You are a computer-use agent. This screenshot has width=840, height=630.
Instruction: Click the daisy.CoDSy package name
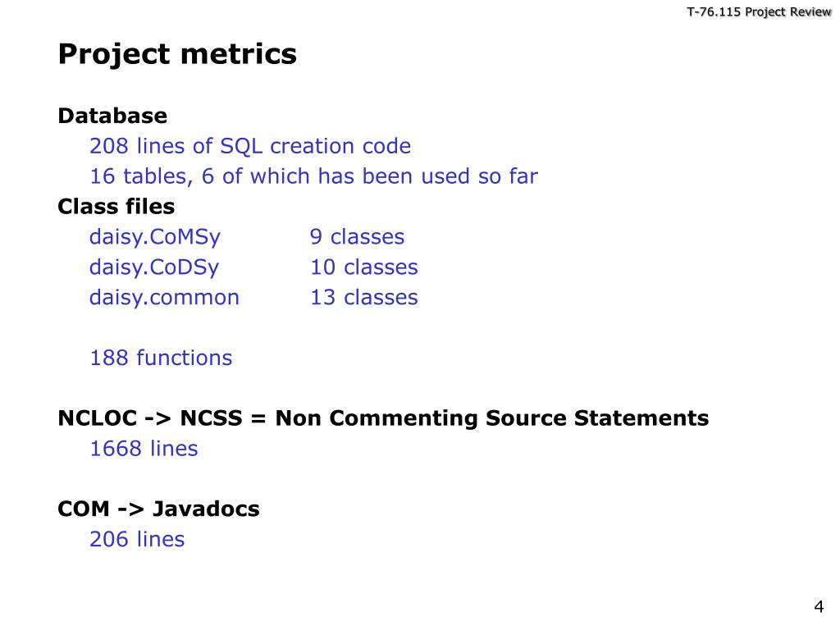pos(154,267)
